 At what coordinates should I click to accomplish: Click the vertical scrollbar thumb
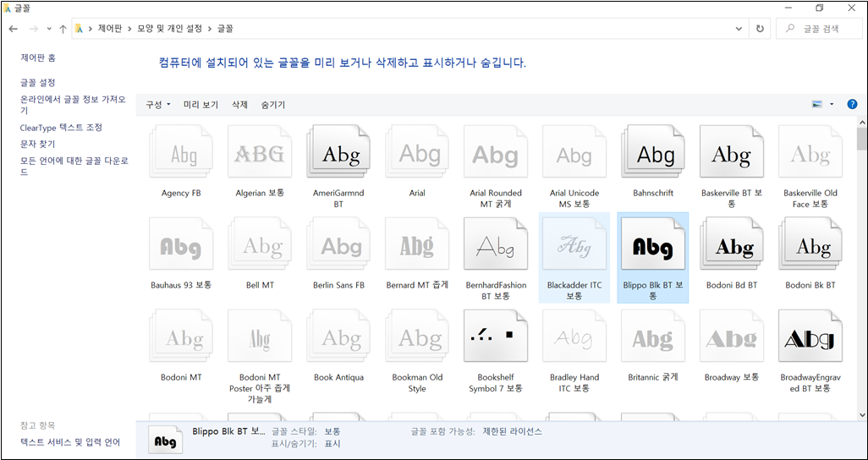(862, 139)
